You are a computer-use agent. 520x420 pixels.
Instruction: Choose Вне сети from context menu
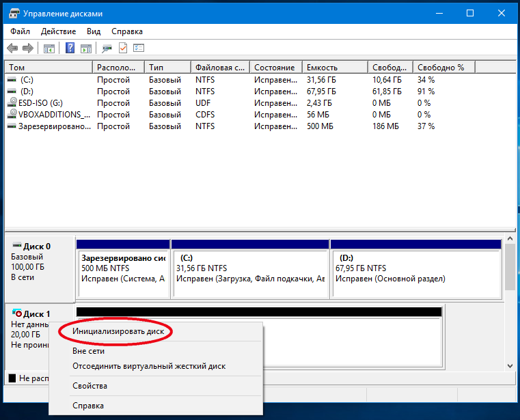[x=156, y=351]
